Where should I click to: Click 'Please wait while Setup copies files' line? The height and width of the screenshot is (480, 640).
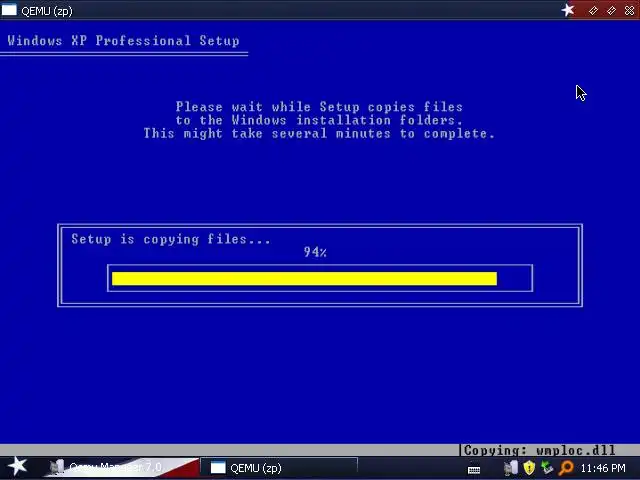pos(319,107)
